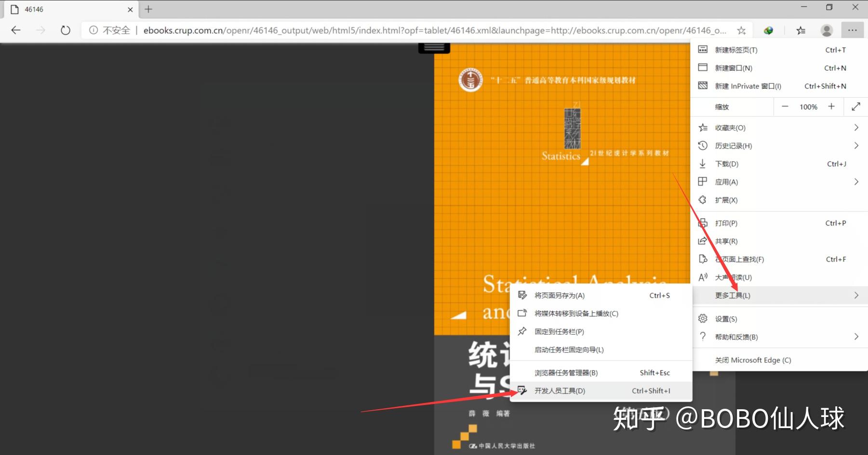Enter full screen via zoom expand icon
This screenshot has width=868, height=455.
coord(856,107)
